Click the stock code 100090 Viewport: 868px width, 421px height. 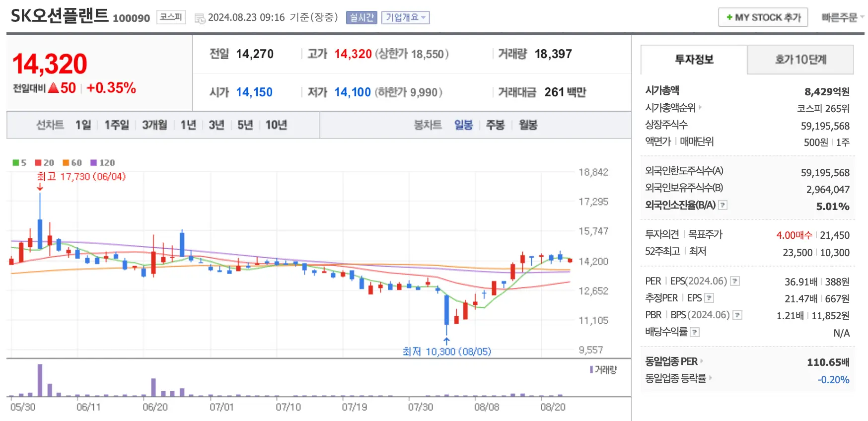131,18
